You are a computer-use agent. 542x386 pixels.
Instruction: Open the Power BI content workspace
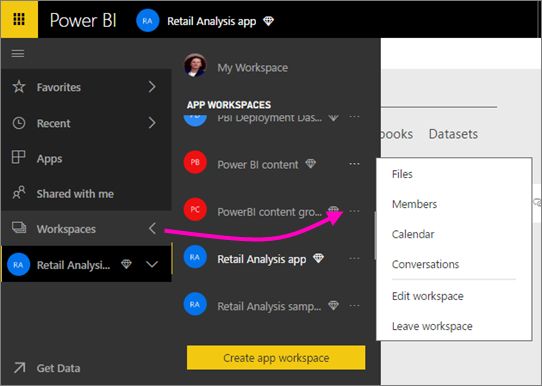coord(258,164)
